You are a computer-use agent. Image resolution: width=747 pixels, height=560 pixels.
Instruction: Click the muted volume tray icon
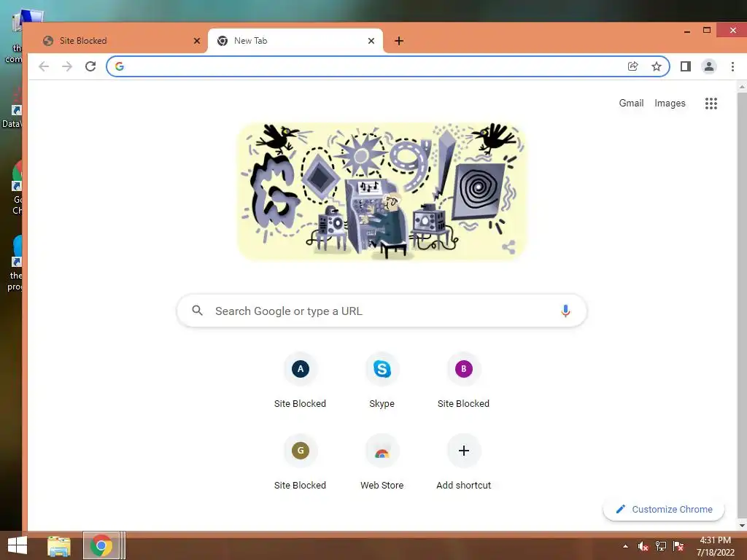(643, 546)
